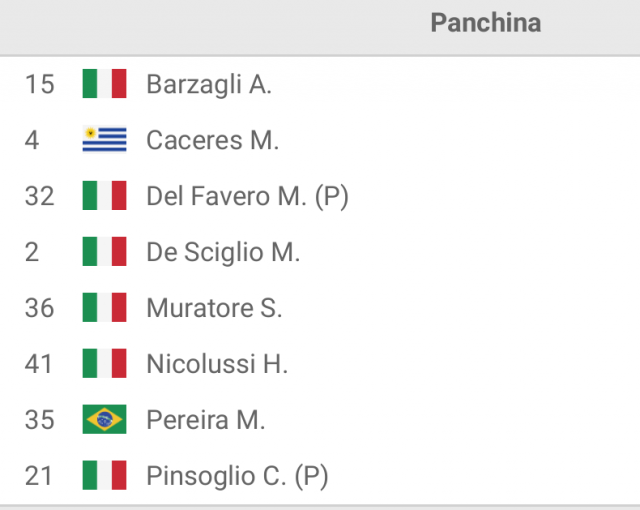Screen dimensions: 640x510
Task: Open Nicolussi H. player page
Action: 217,364
